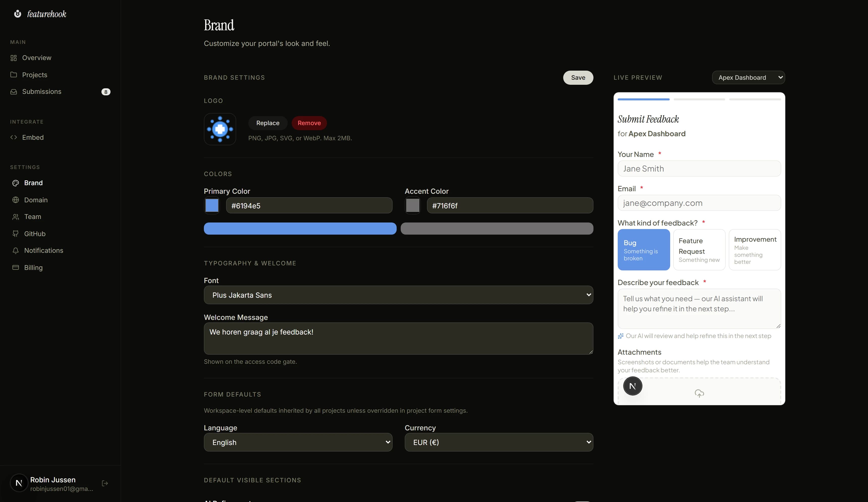Click the Notifications bell icon
The width and height of the screenshot is (868, 502).
[x=16, y=250]
